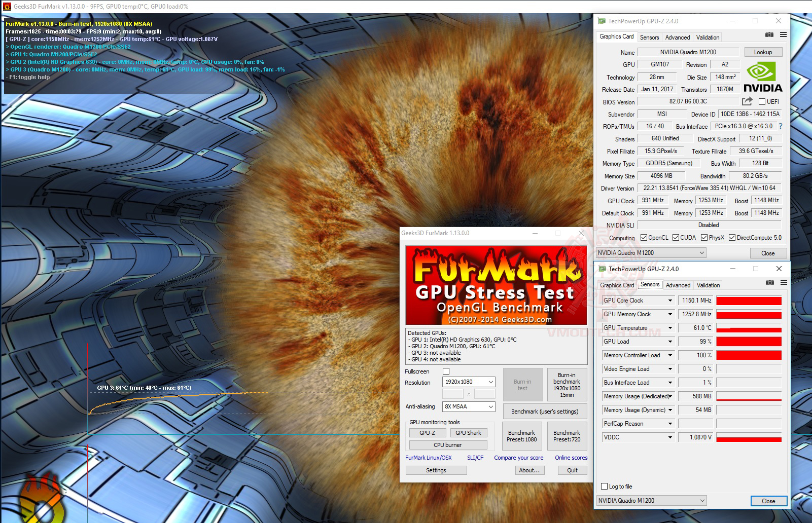The image size is (812, 523).
Task: Click the Lookup button in GPU-Z
Action: pyautogui.click(x=763, y=52)
